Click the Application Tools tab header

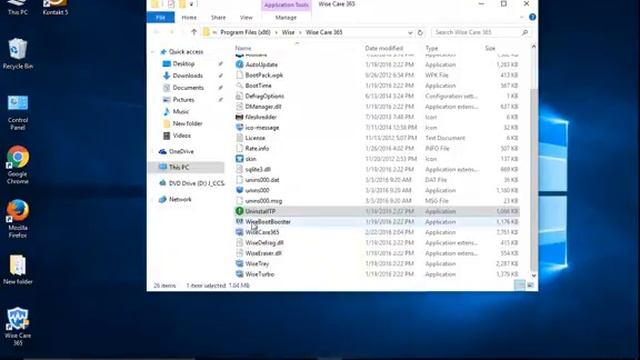click(x=286, y=5)
